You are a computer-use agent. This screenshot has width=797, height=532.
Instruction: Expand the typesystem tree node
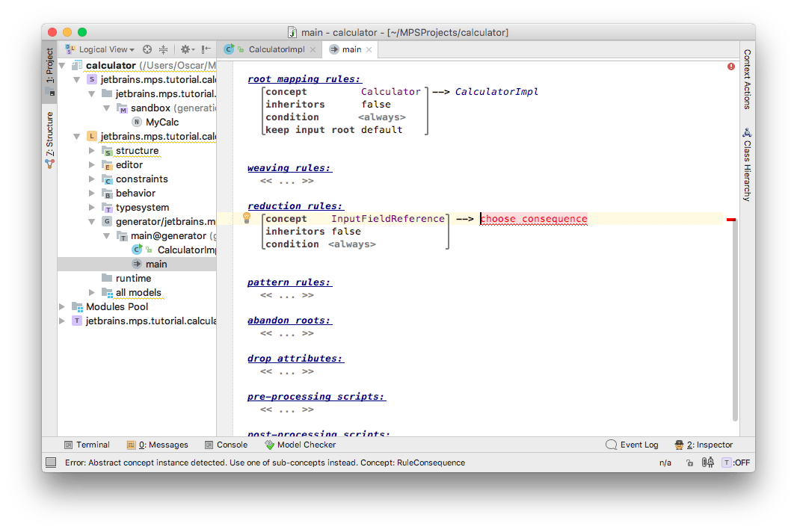point(92,208)
